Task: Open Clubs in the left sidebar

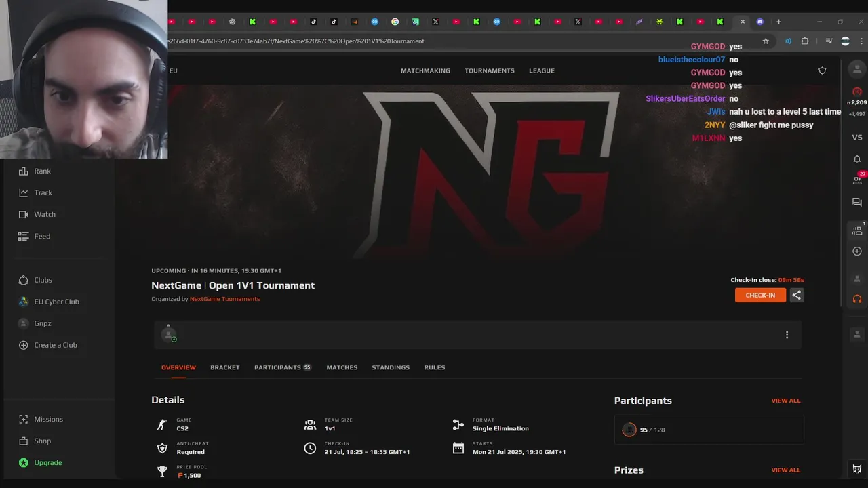Action: (35, 280)
